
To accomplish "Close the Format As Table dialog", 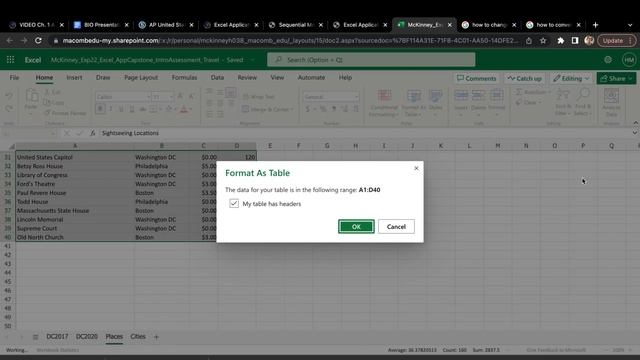I will pyautogui.click(x=416, y=168).
